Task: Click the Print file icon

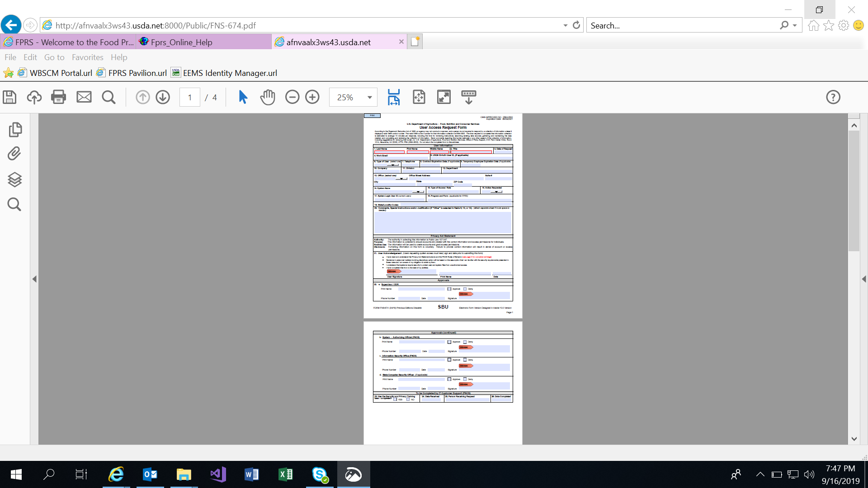Action: pyautogui.click(x=58, y=97)
